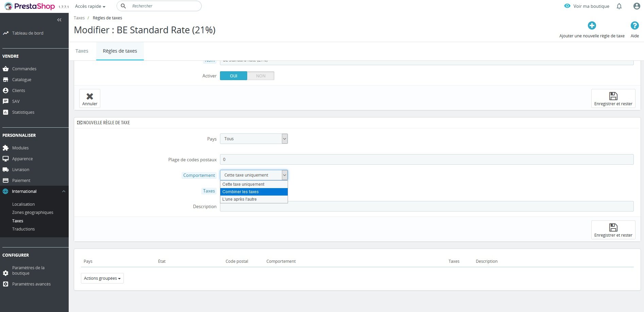Click the Paramètres avancés gear icon
This screenshot has height=312, width=644.
click(5, 284)
